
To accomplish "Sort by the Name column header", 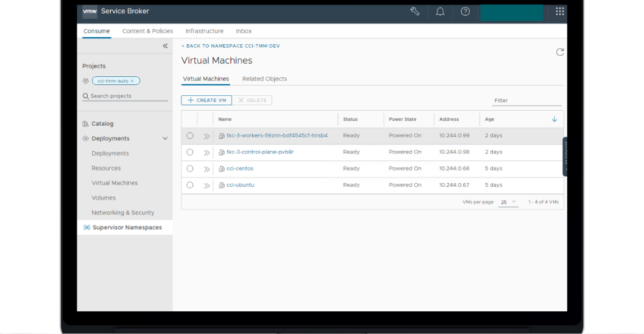I will pos(225,119).
